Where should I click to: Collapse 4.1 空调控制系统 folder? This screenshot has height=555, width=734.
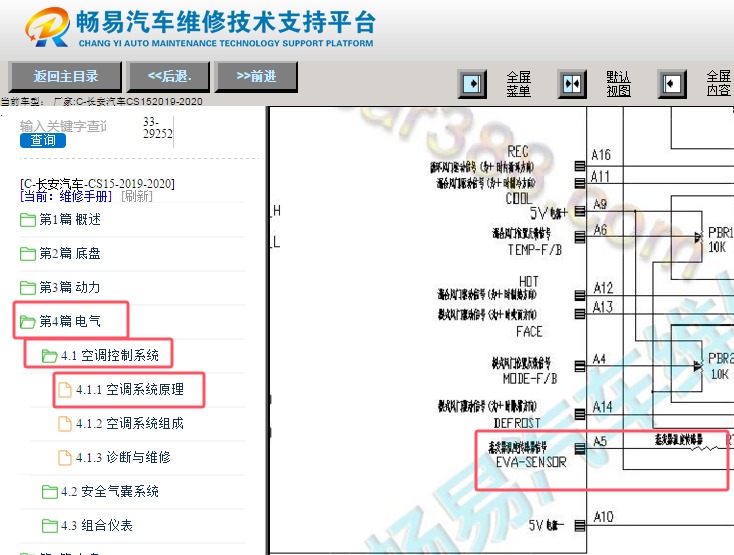click(x=110, y=356)
